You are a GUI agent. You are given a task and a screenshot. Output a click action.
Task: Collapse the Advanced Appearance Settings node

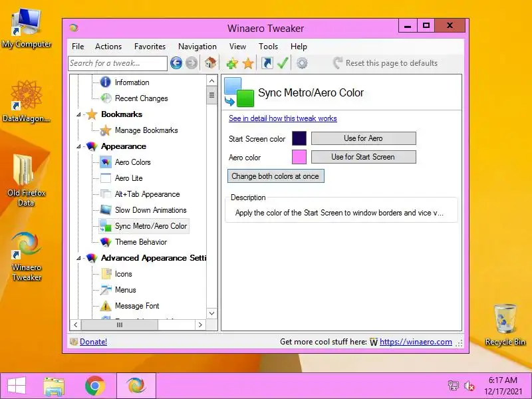78,258
